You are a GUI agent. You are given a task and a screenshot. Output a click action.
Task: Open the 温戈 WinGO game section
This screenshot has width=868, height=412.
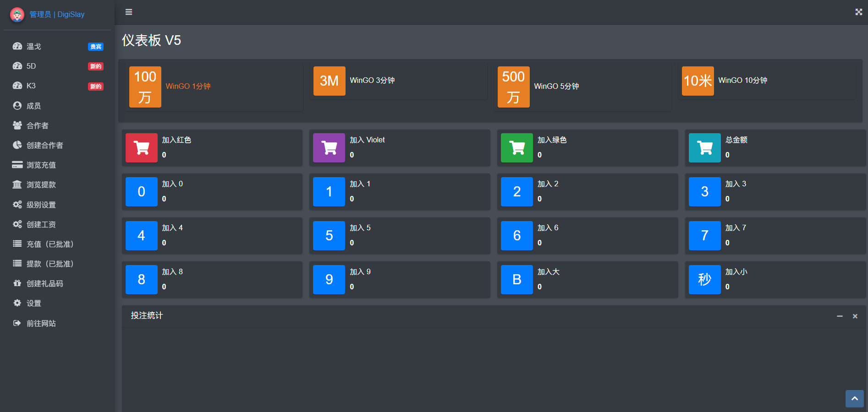pyautogui.click(x=17, y=46)
